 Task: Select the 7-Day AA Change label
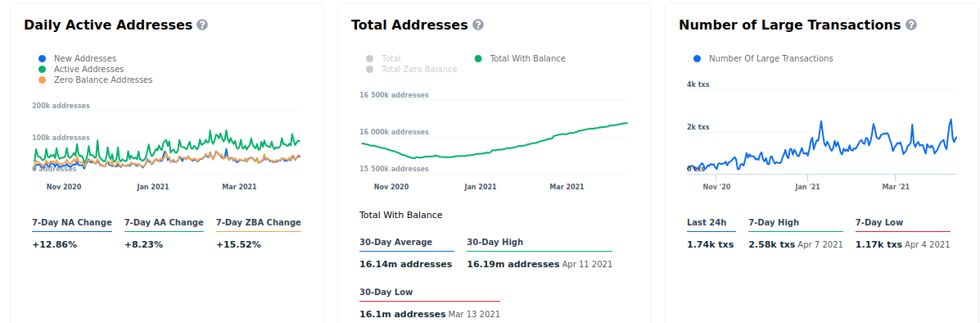coord(164,223)
